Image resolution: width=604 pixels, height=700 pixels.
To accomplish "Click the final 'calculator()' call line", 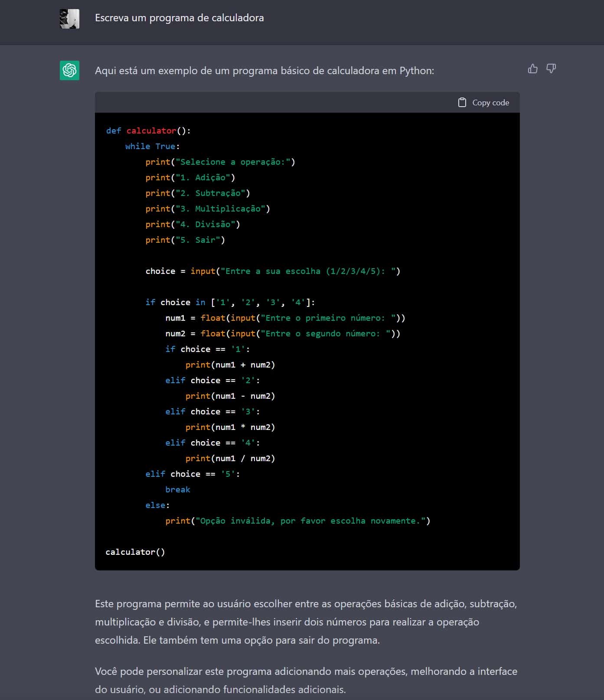I will coord(135,552).
